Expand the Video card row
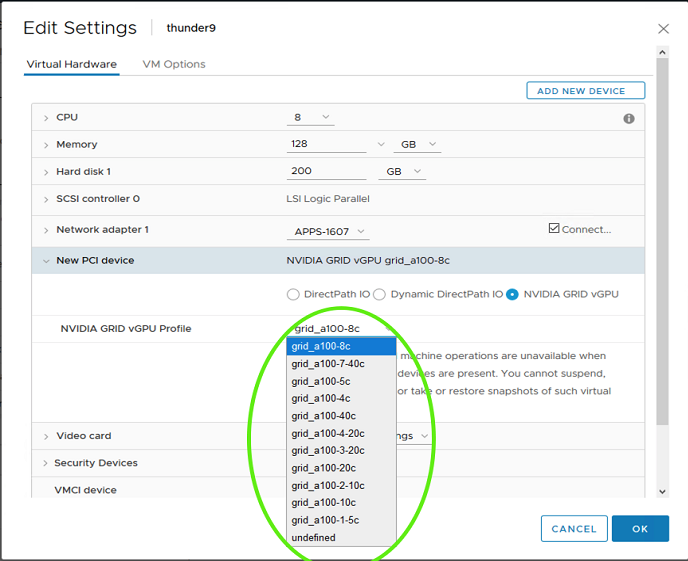688x561 pixels. pos(46,436)
